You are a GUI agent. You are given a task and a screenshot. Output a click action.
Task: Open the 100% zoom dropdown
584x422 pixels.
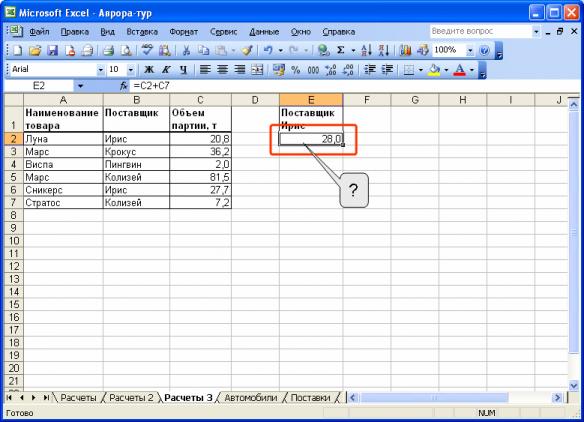(x=470, y=50)
